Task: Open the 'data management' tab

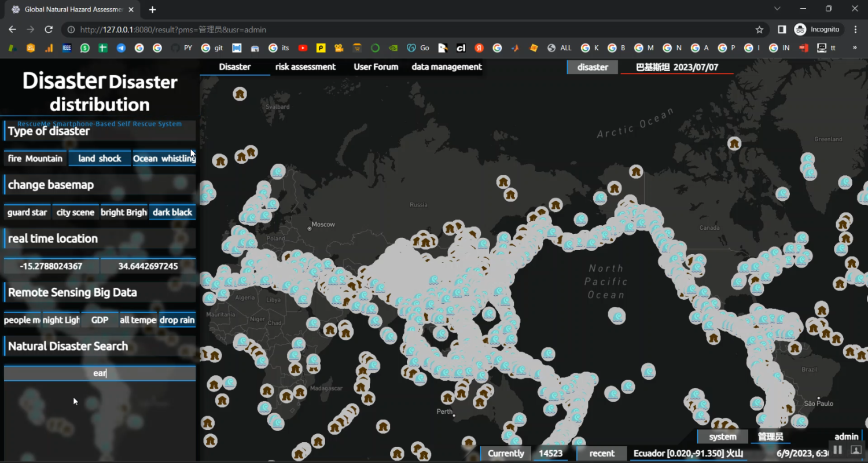Action: (447, 67)
